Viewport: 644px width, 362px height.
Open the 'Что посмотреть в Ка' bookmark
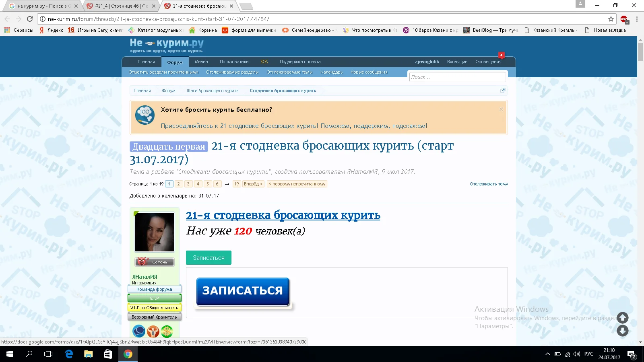[370, 30]
